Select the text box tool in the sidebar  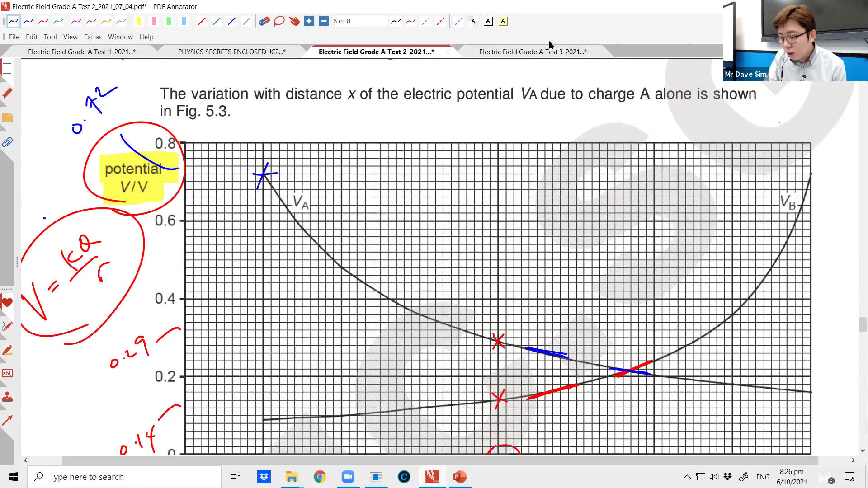click(7, 373)
